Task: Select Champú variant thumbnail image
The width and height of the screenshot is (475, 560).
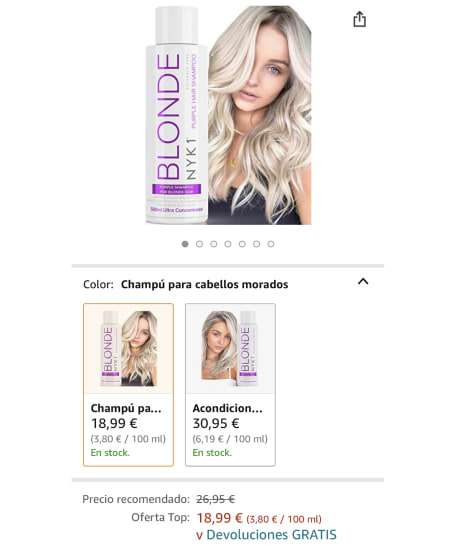Action: [129, 348]
